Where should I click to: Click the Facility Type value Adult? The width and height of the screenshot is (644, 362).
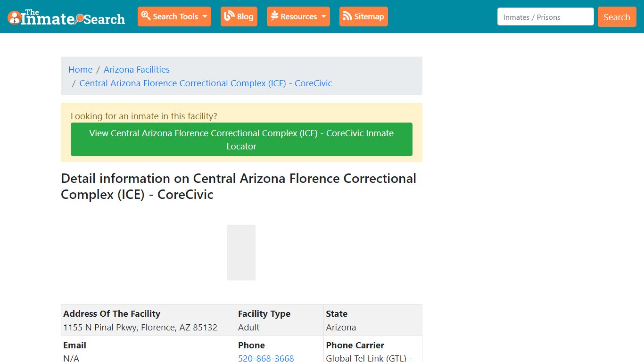pos(249,327)
